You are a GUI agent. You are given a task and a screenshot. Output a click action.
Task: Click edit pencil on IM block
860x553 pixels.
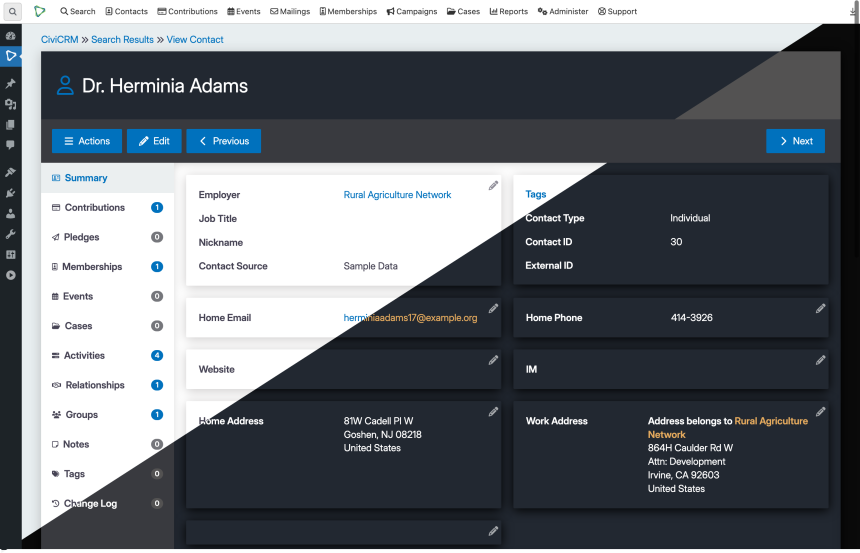pos(820,360)
